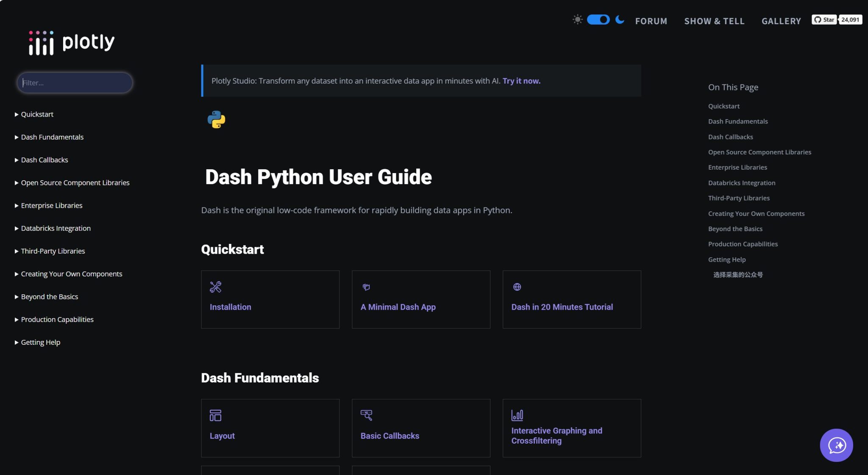The height and width of the screenshot is (475, 868).
Task: Click the bar chart icon for Interactive Graphing
Action: 517,415
